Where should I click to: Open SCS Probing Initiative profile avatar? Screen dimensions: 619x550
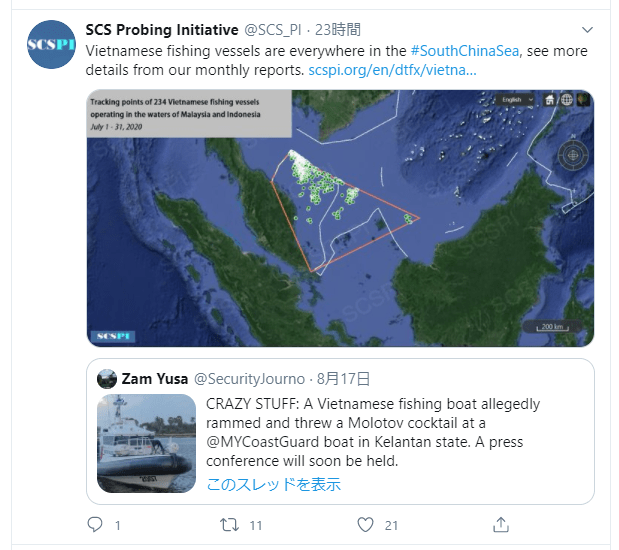pos(52,45)
